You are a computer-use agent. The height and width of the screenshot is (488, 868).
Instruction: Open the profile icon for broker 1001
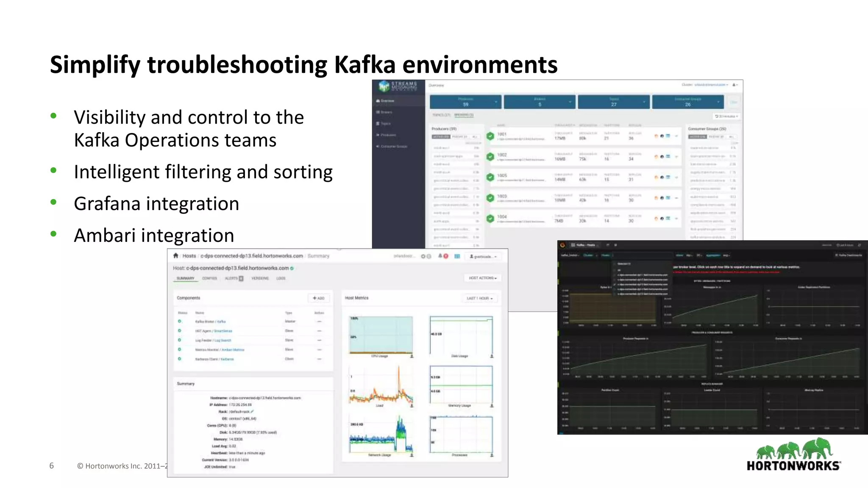pos(662,136)
